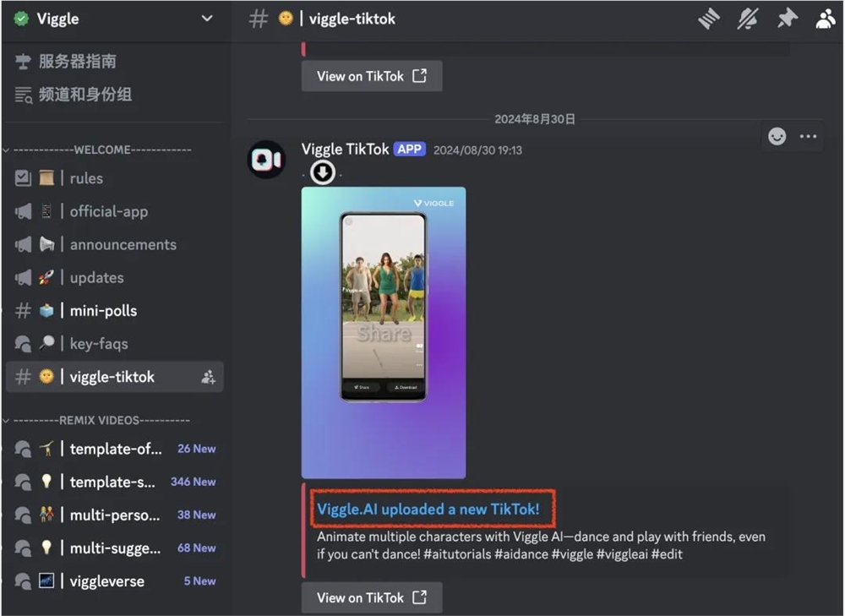The width and height of the screenshot is (845, 616).
Task: Open the announcements channel
Action: point(114,245)
